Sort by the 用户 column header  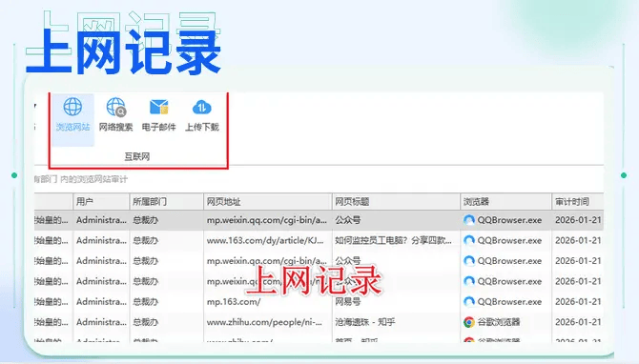(x=101, y=202)
